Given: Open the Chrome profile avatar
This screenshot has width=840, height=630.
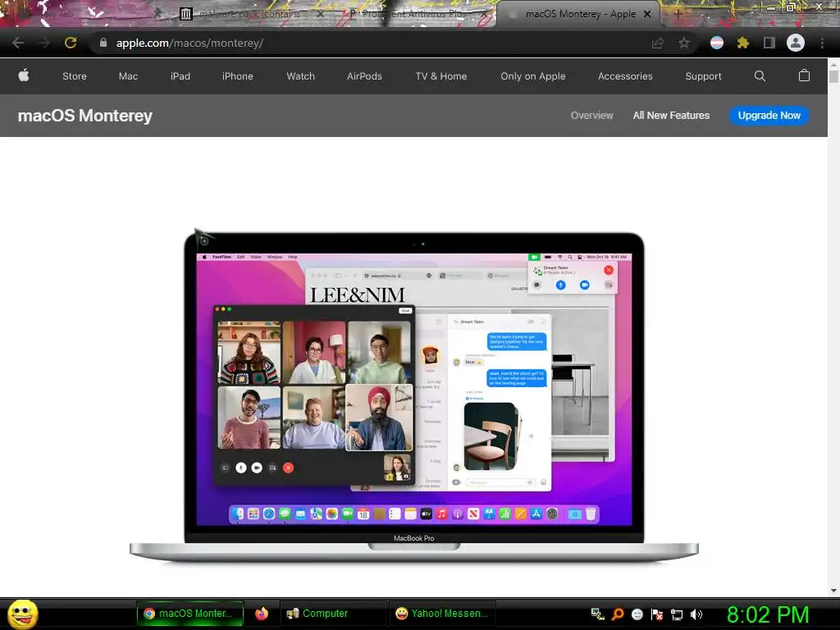Looking at the screenshot, I should pyautogui.click(x=796, y=43).
